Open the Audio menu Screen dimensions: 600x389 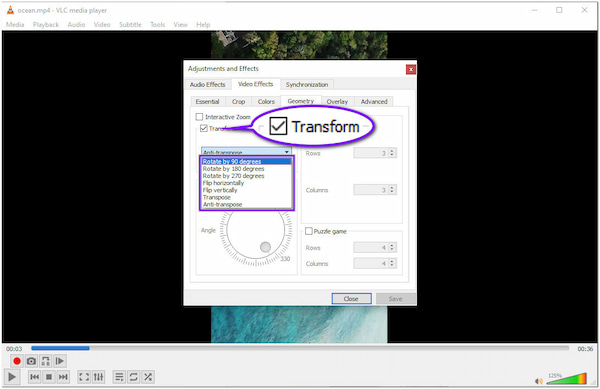pyautogui.click(x=76, y=24)
